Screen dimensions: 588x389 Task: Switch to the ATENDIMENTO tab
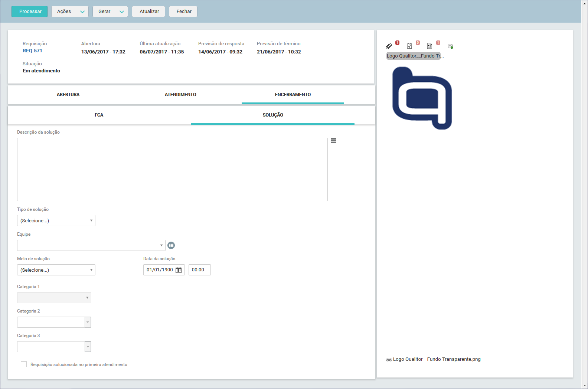(180, 95)
